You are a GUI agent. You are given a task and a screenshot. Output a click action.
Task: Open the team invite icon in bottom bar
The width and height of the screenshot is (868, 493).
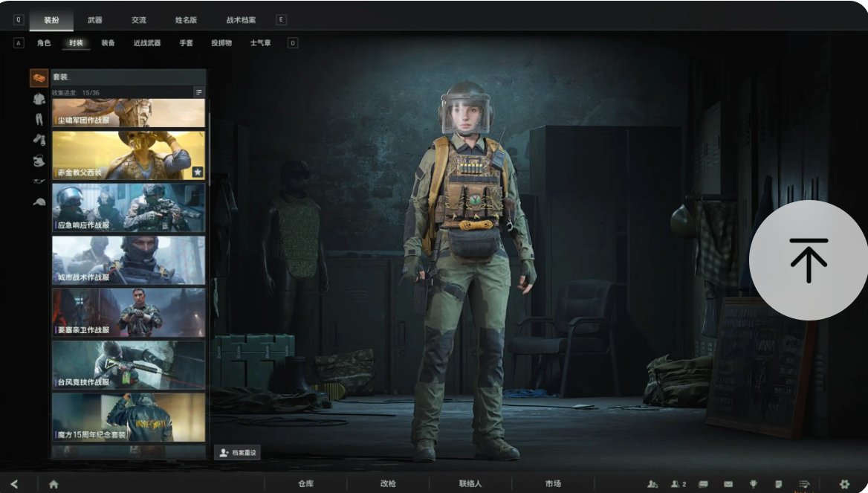(652, 484)
